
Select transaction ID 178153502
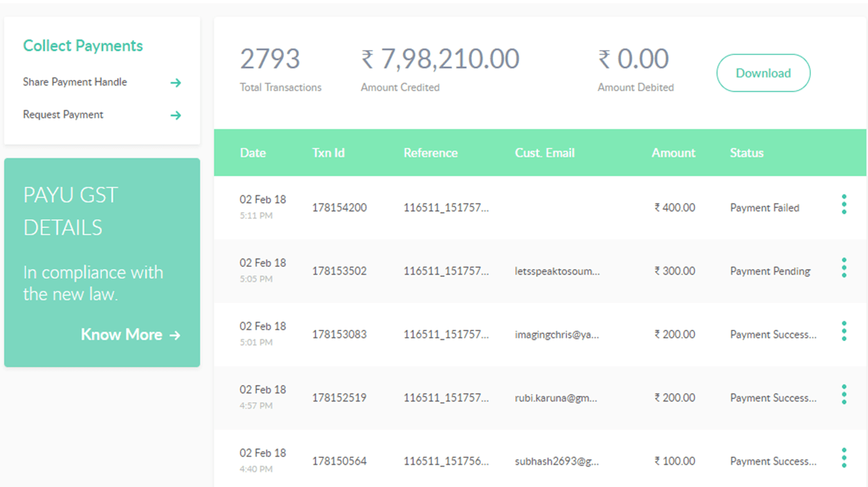tap(339, 271)
